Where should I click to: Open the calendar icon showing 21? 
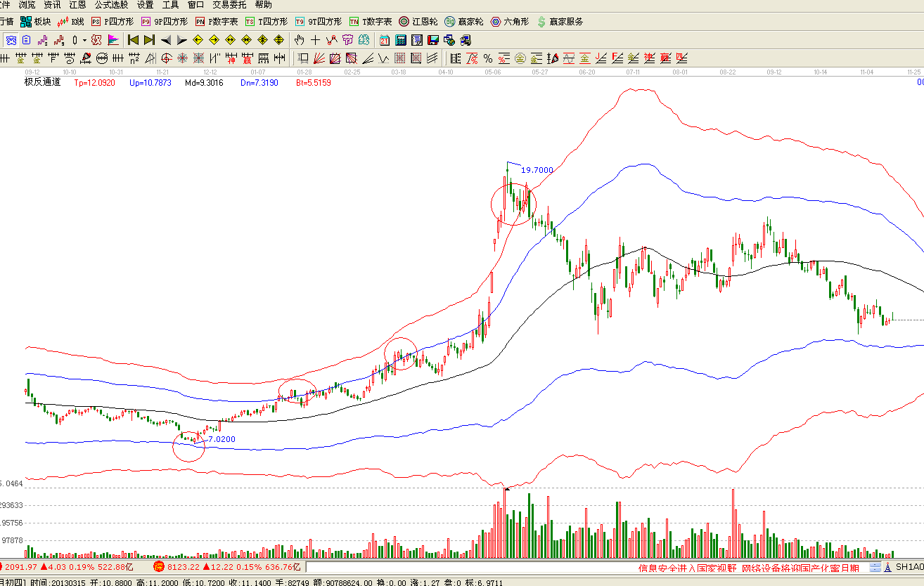(x=385, y=40)
